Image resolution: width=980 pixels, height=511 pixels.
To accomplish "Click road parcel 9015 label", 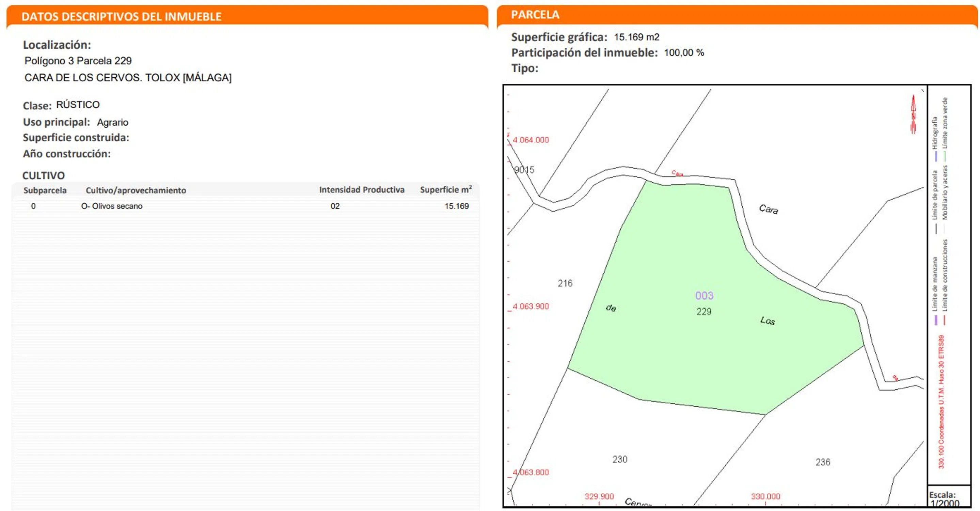I will (524, 170).
